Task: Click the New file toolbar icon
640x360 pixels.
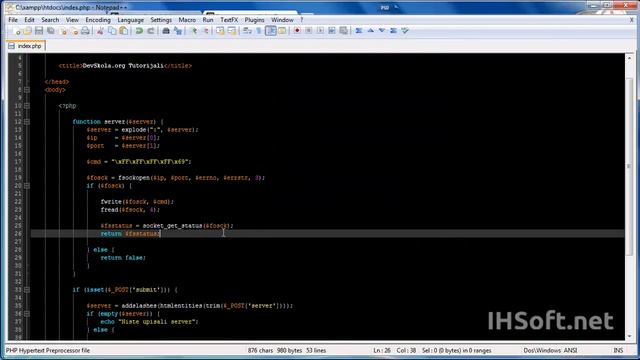Action: point(16,31)
